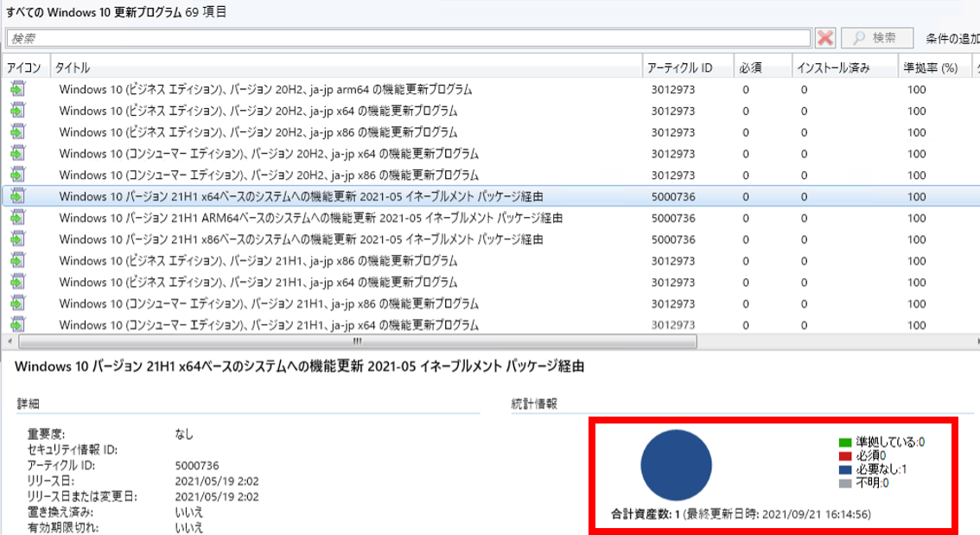Click 重要度 value なし in details
The image size is (980, 535).
184,434
